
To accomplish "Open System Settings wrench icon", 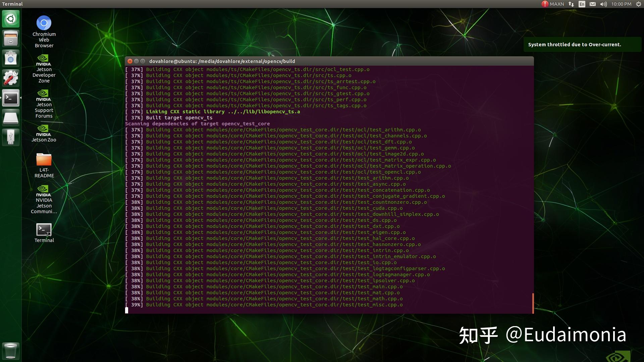I will coord(11,78).
